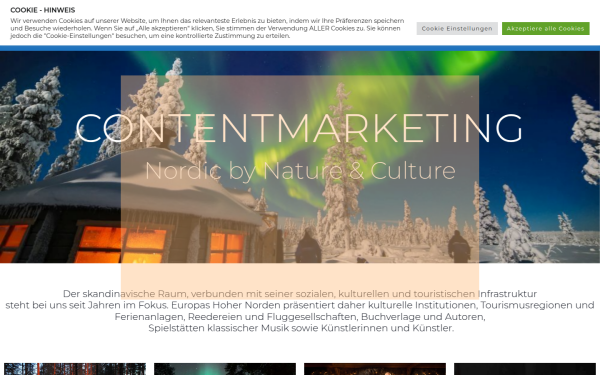Click the CONTENTMARKETING hero headline
The height and width of the screenshot is (375, 600).
pos(300,128)
